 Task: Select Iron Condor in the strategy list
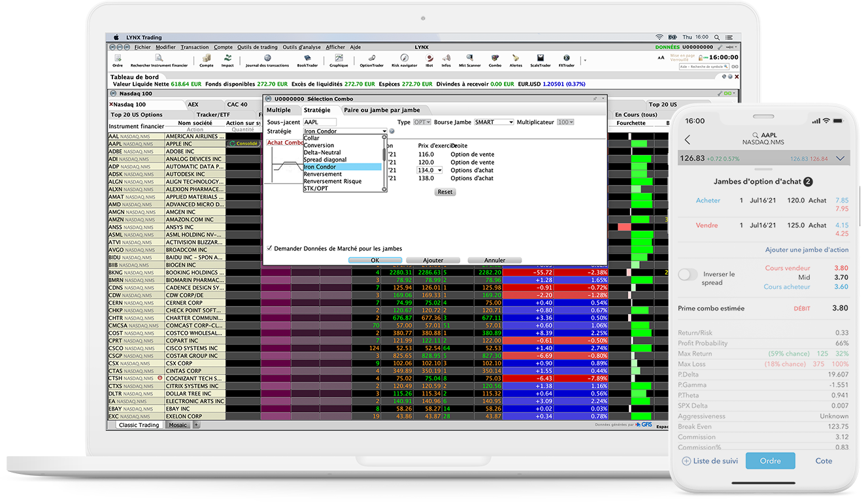342,167
